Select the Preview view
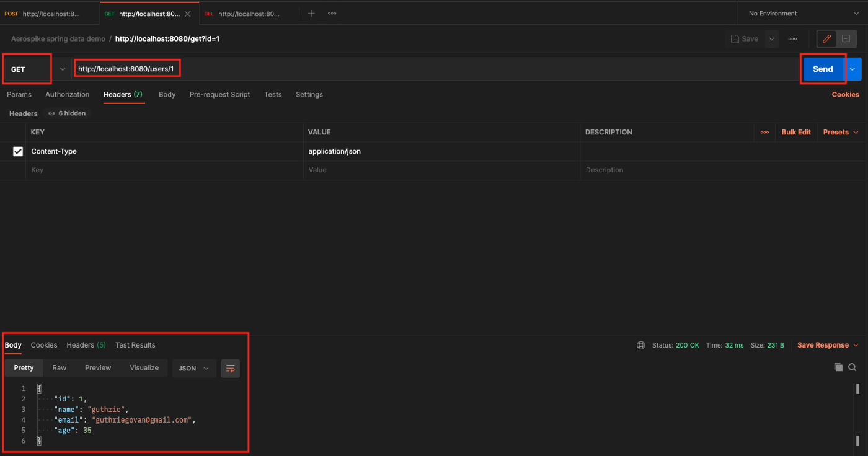 [98, 367]
